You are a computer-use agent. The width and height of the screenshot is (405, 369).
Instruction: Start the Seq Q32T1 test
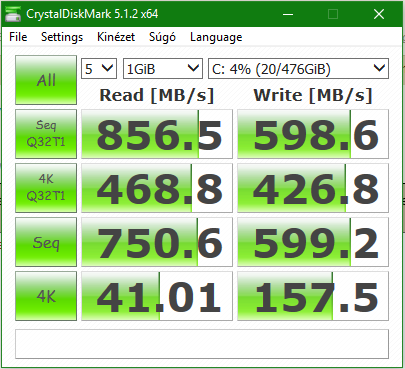pyautogui.click(x=46, y=134)
